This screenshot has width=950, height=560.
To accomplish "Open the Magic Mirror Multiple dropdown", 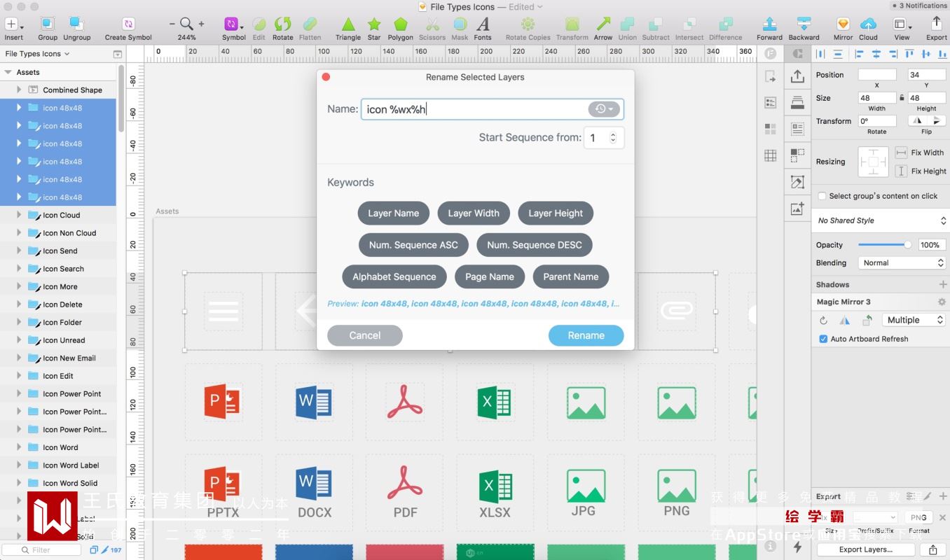I will tap(914, 320).
